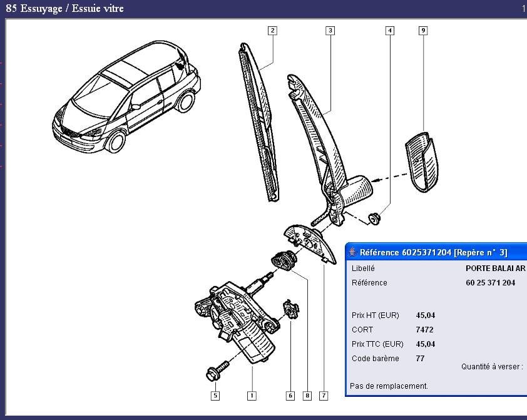
Task: Click callout number 4 at top
Action: 390,30
